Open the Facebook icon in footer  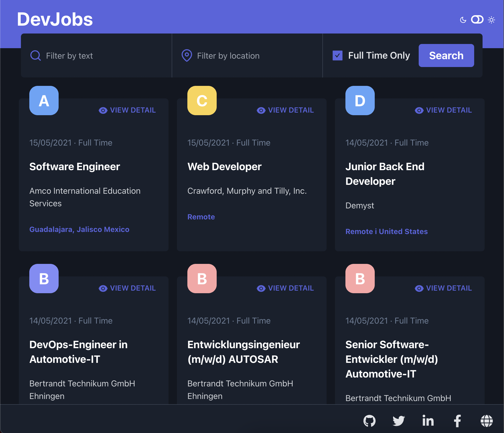coord(457,421)
